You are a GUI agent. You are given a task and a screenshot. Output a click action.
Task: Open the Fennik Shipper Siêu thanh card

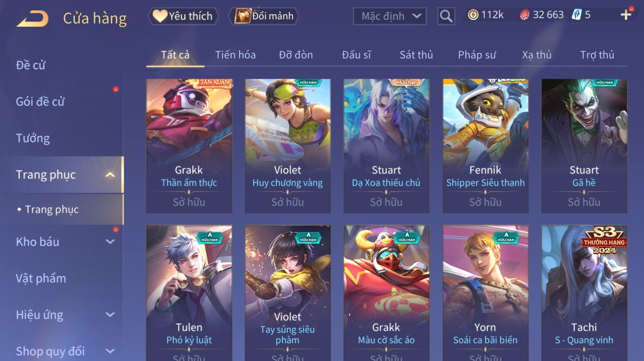point(485,146)
